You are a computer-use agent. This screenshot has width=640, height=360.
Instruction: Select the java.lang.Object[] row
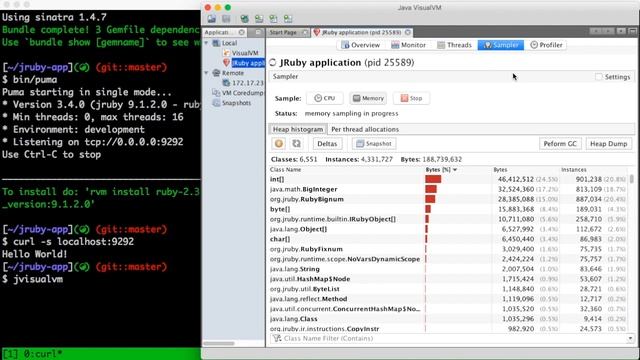(448, 229)
